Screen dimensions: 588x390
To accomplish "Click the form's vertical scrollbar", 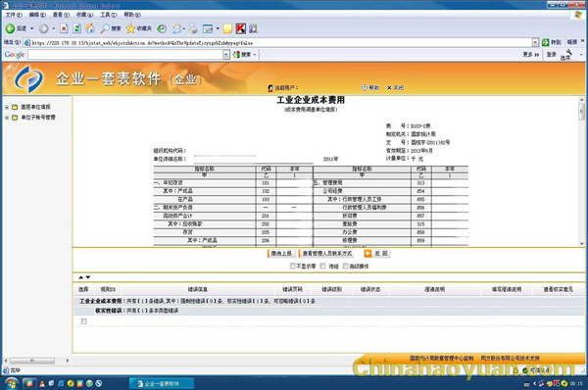I will pyautogui.click(x=581, y=171).
